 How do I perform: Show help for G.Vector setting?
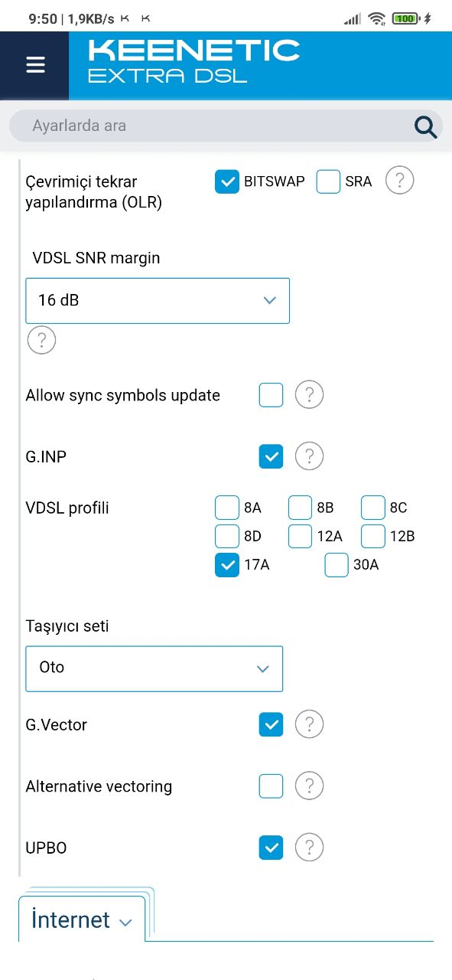tap(309, 724)
